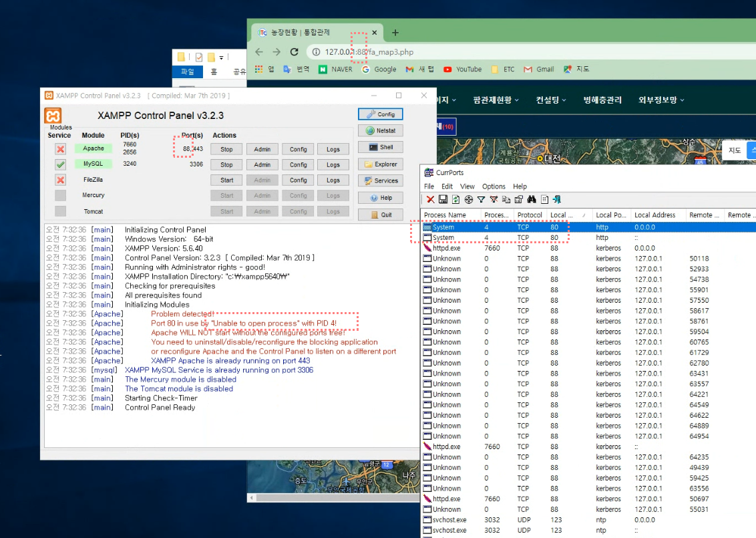
Task: Close the 농장현황 Chrome tab
Action: click(374, 32)
